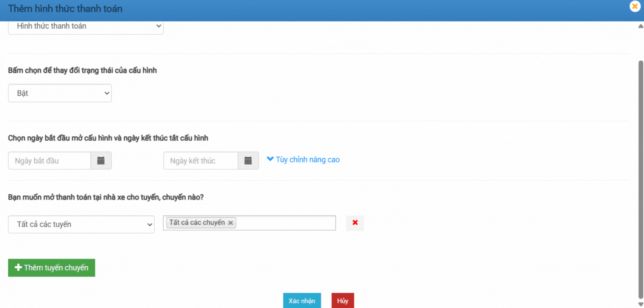Open the 'Bật' status dropdown
The width and height of the screenshot is (644, 308).
tap(60, 93)
